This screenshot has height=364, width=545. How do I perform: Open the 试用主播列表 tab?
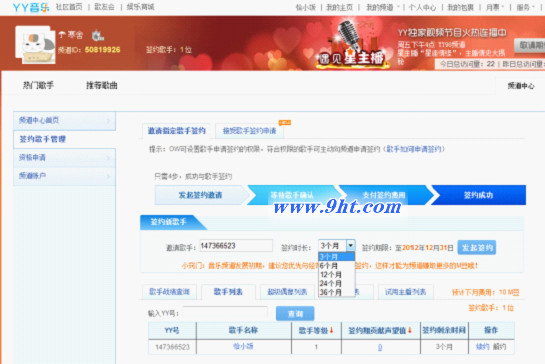(x=405, y=292)
